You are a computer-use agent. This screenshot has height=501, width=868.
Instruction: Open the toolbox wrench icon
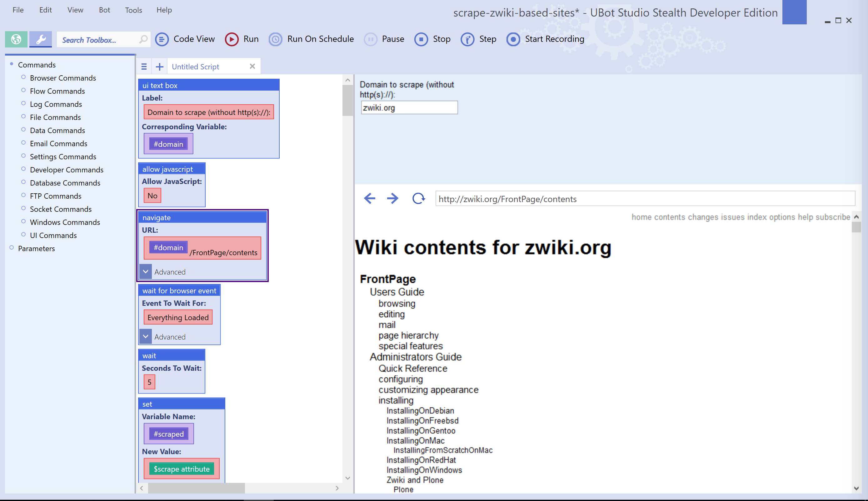click(41, 39)
